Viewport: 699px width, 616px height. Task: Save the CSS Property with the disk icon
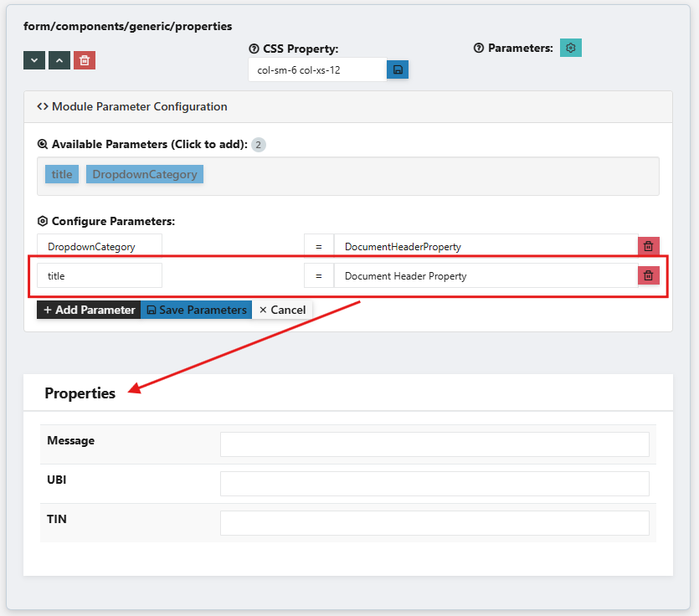(398, 69)
